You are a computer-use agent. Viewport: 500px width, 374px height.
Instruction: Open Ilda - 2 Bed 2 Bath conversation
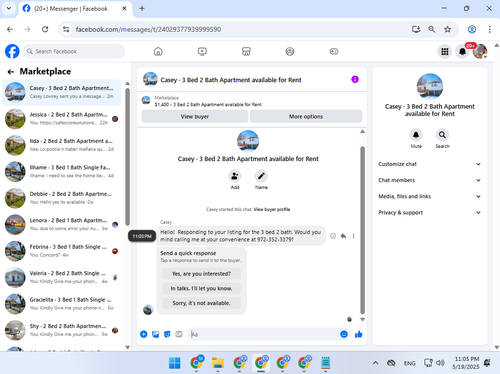[x=62, y=145]
